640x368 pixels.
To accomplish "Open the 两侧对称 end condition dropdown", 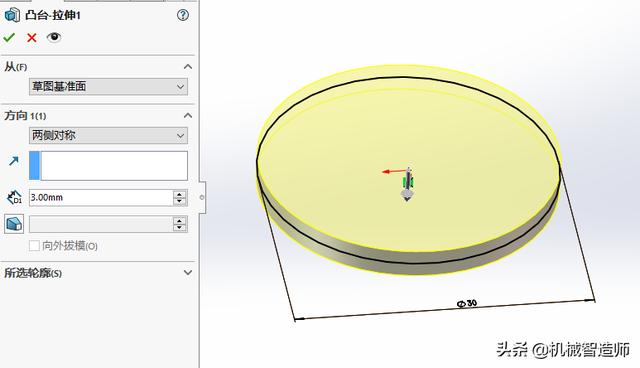I will point(108,135).
